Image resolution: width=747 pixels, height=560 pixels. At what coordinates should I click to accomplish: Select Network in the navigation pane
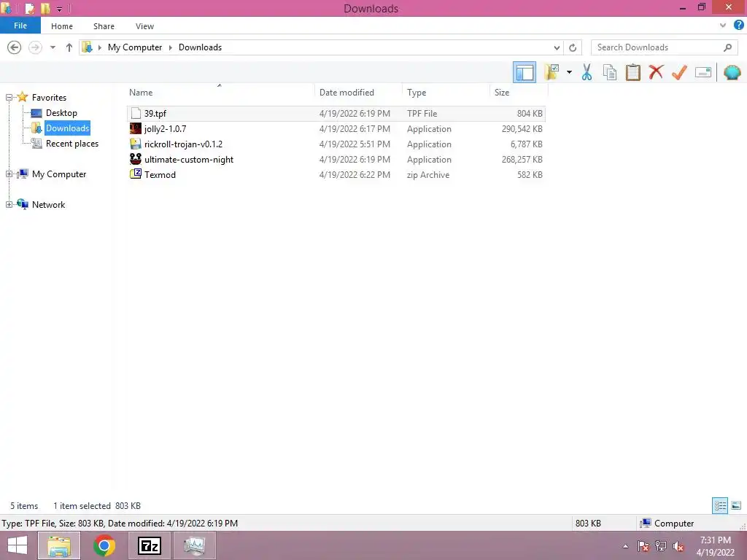coord(49,204)
